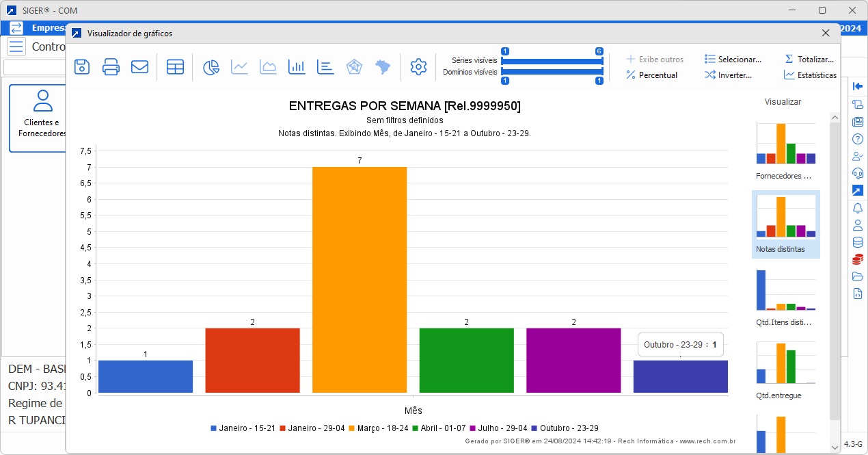Viewport: 868px width, 455px height.
Task: Select the horizontal bar chart icon
Action: point(325,66)
